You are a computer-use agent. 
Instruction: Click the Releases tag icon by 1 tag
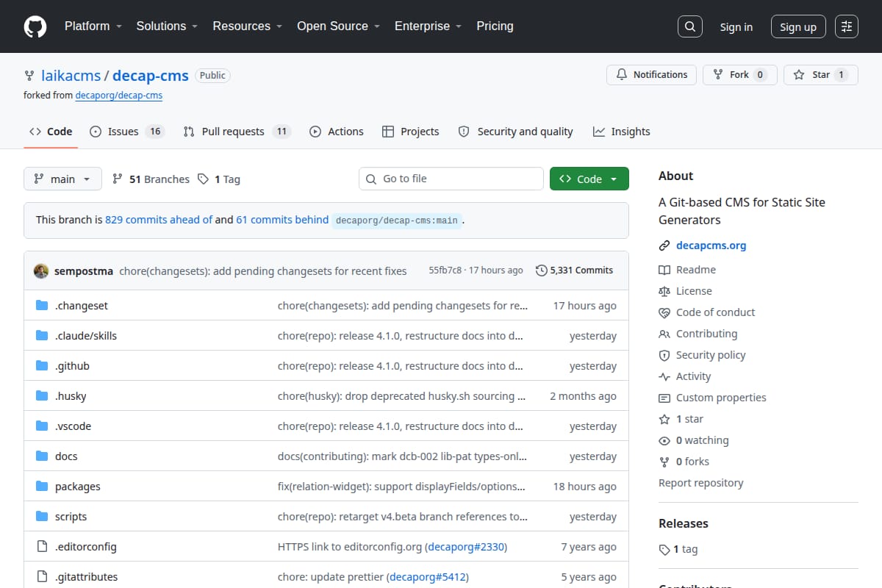[664, 549]
